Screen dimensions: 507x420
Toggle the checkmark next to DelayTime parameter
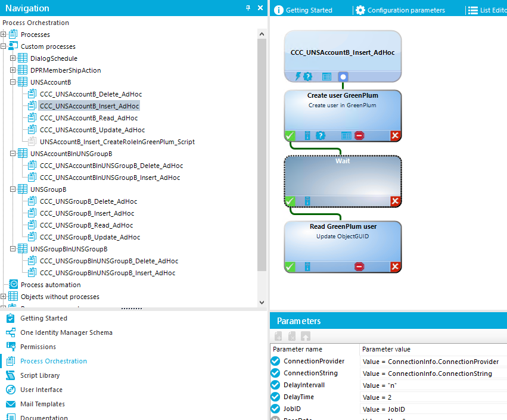point(275,397)
